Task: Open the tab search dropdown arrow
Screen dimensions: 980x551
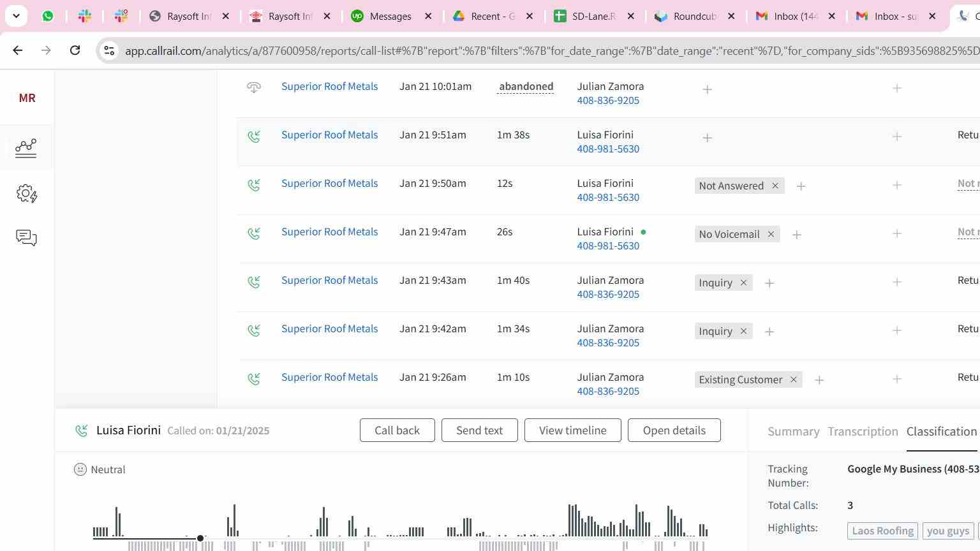Action: tap(16, 16)
